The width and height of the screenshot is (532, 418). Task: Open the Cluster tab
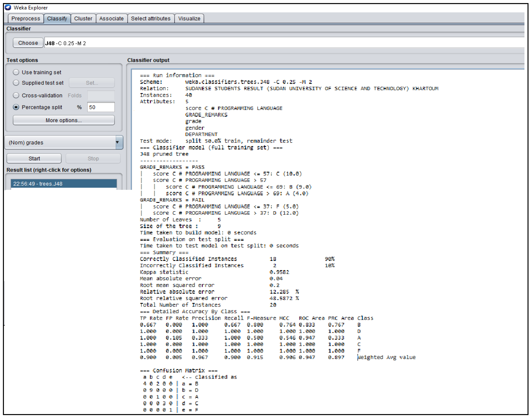click(x=83, y=19)
